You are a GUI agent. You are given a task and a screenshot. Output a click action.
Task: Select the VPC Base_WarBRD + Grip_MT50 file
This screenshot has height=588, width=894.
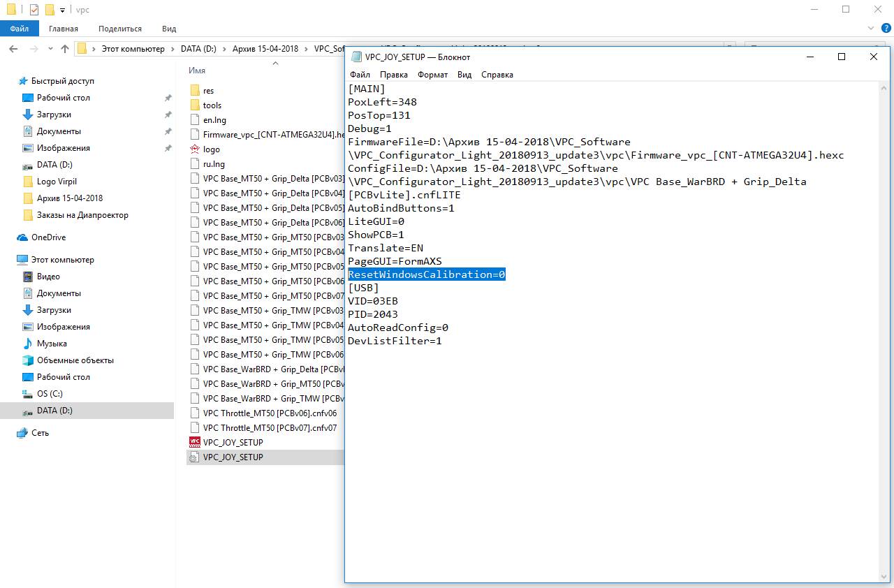point(274,384)
